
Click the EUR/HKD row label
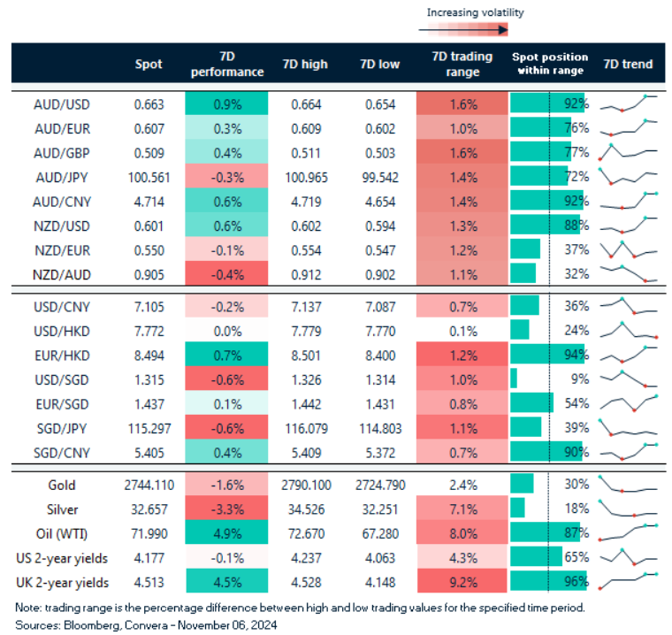click(x=63, y=356)
